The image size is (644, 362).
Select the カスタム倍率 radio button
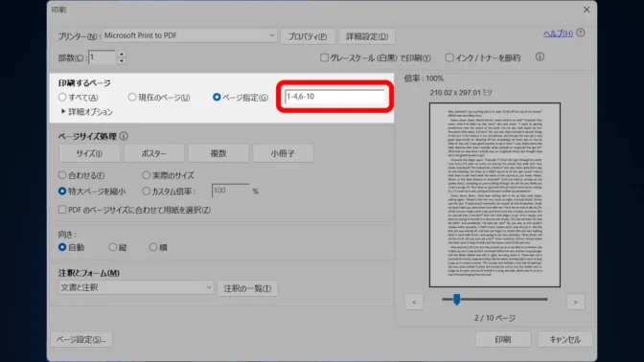pyautogui.click(x=147, y=191)
